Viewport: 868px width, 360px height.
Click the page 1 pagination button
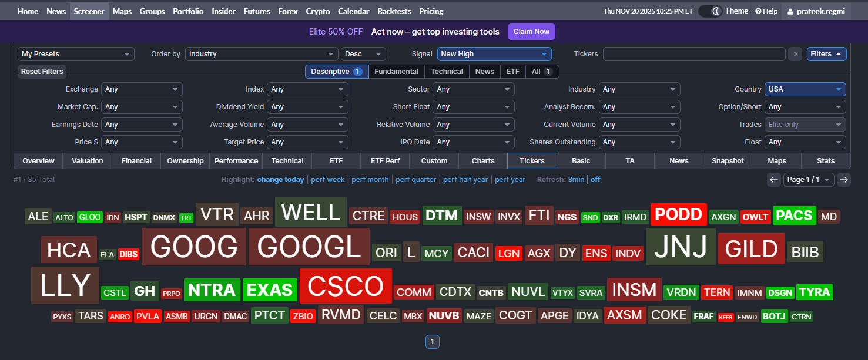click(x=433, y=342)
